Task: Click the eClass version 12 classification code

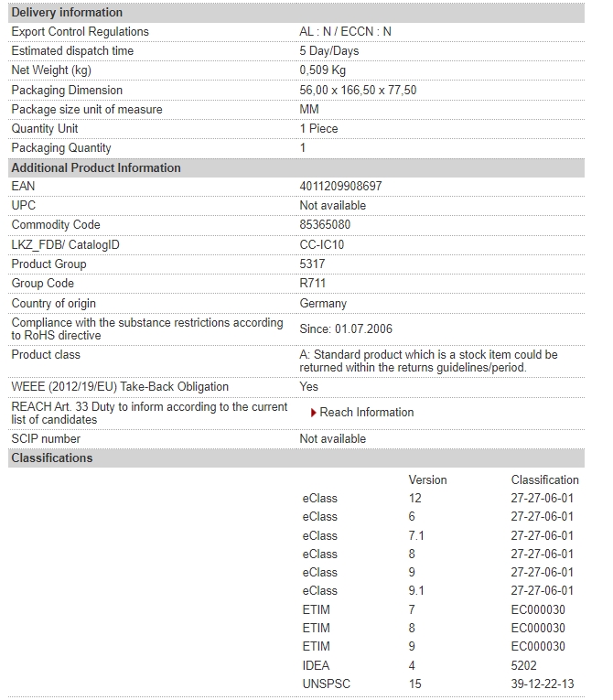Action: [542, 498]
